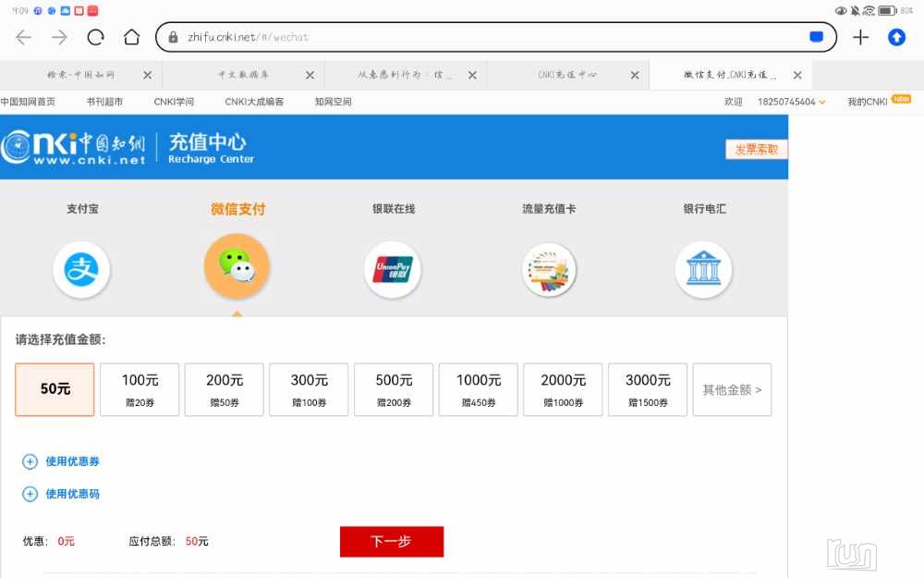Select the bank wire transfer icon
The image size is (924, 578).
pos(703,269)
